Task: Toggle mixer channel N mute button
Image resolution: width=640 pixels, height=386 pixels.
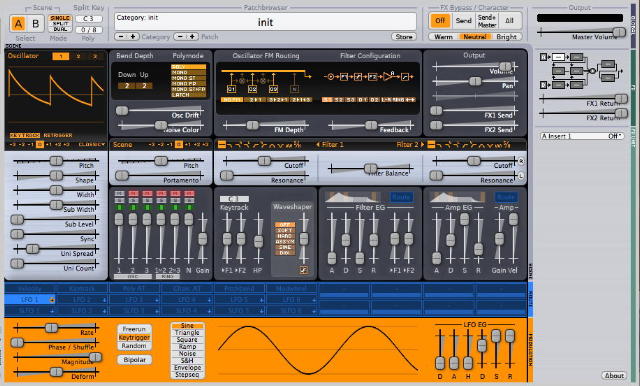Action: pyautogui.click(x=189, y=193)
